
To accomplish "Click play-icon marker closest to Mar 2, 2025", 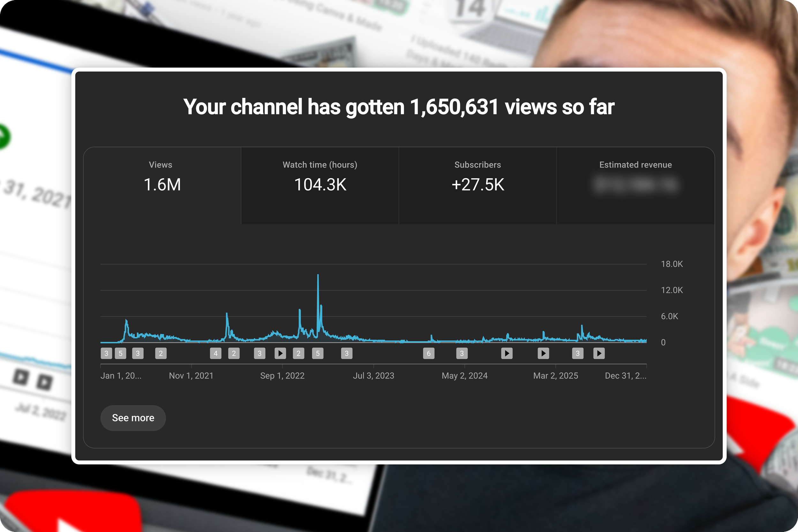I will 543,354.
